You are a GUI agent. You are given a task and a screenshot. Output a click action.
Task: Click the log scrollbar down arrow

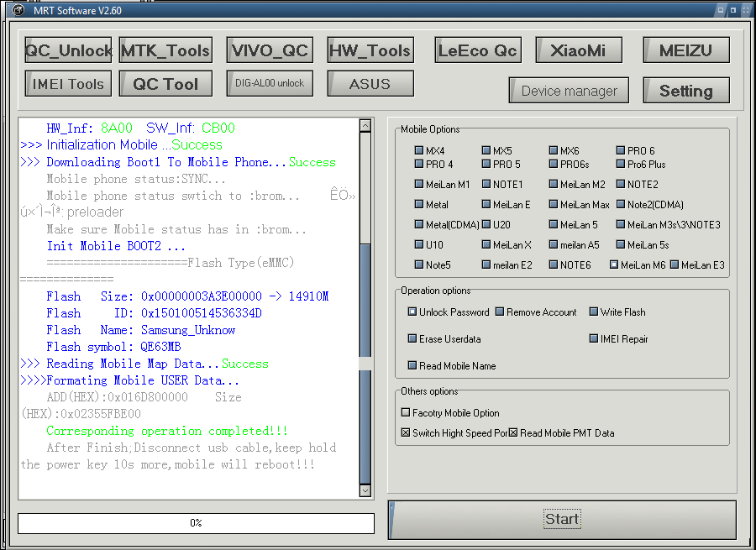click(365, 490)
